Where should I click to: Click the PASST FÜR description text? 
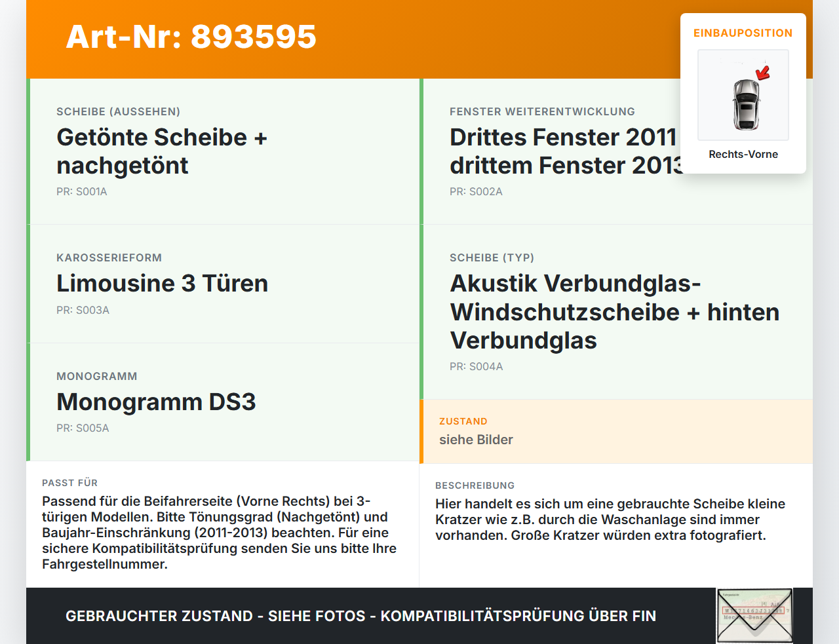click(x=220, y=533)
